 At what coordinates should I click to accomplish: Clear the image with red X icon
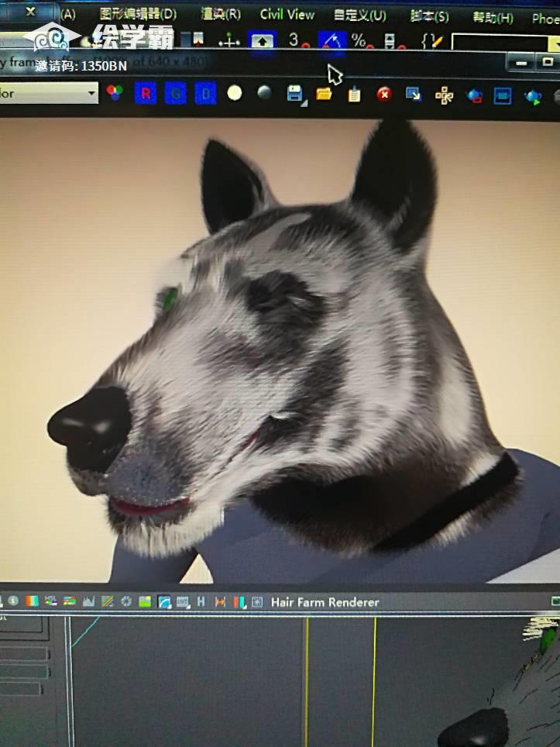[x=384, y=94]
